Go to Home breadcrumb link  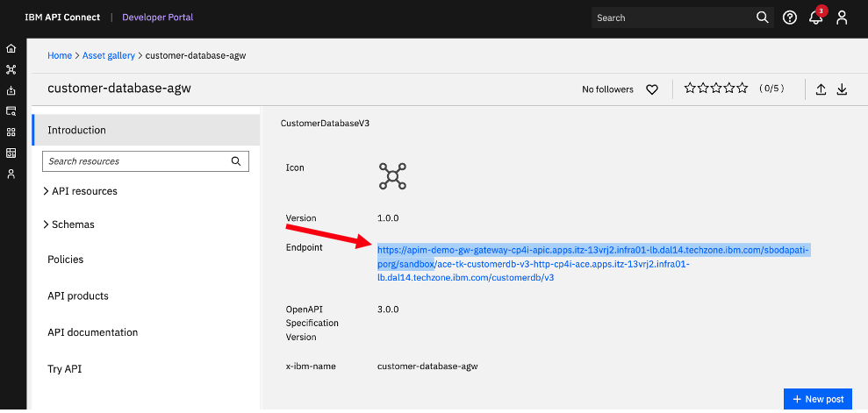(60, 56)
